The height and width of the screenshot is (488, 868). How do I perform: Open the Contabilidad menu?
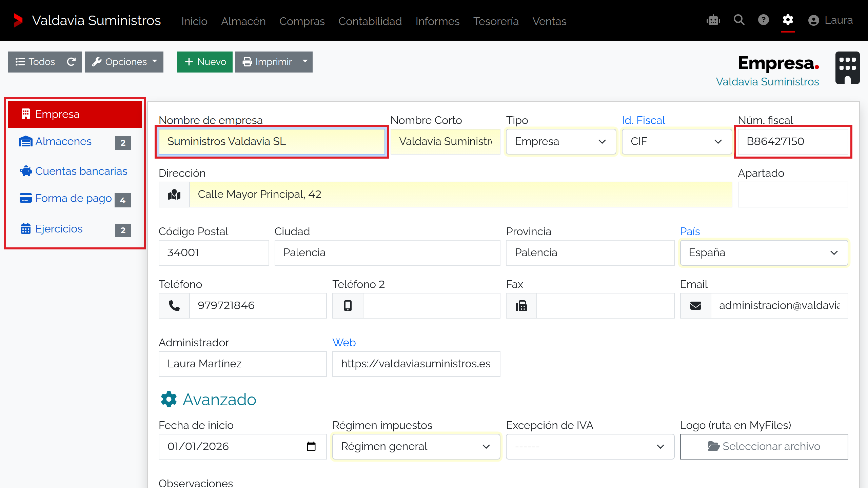[370, 21]
